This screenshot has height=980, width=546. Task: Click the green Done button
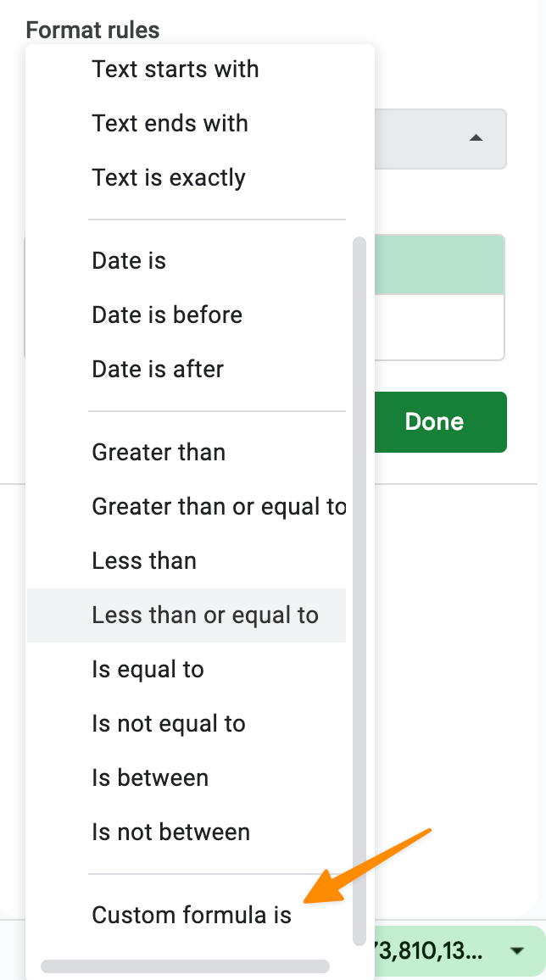434,421
